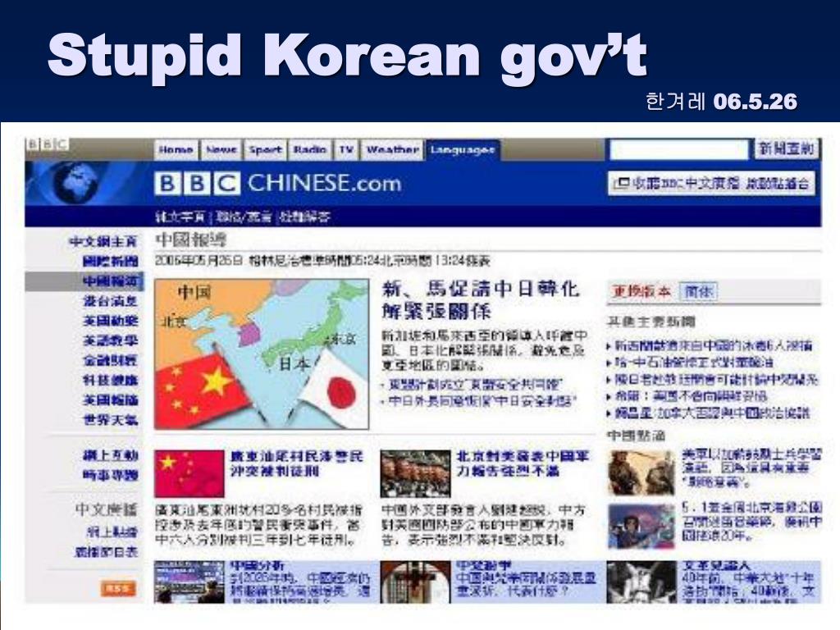Image resolution: width=840 pixels, height=630 pixels.
Task: Open 英國報摘 in the left sidebar
Action: pyautogui.click(x=111, y=400)
